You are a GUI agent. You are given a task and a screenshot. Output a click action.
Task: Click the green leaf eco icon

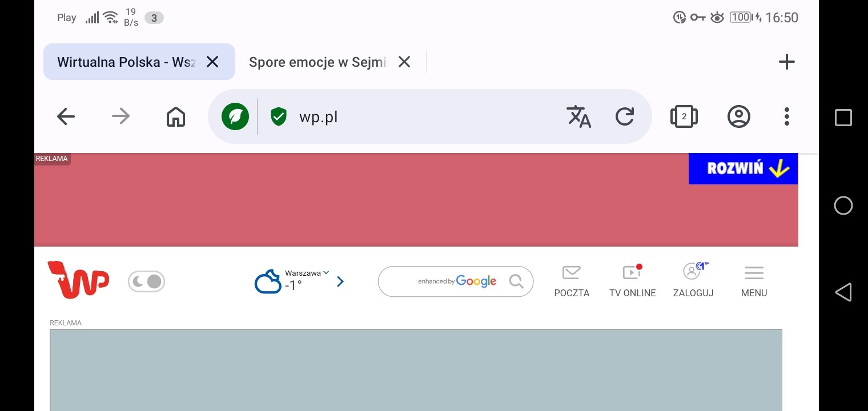pyautogui.click(x=235, y=117)
